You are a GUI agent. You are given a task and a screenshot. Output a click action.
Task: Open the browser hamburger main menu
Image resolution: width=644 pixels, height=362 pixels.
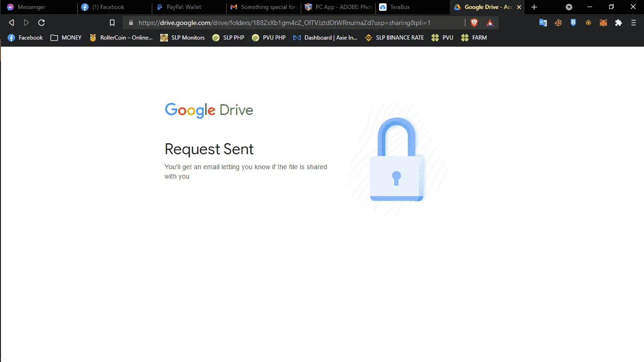coord(634,23)
